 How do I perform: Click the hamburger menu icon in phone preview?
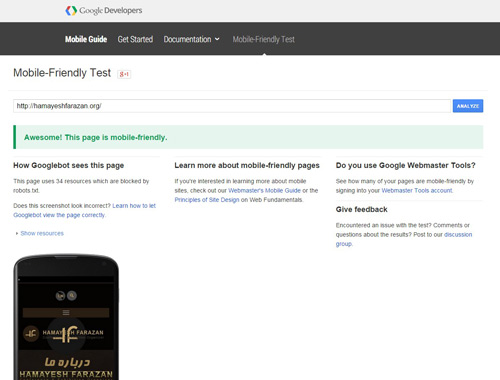click(66, 312)
